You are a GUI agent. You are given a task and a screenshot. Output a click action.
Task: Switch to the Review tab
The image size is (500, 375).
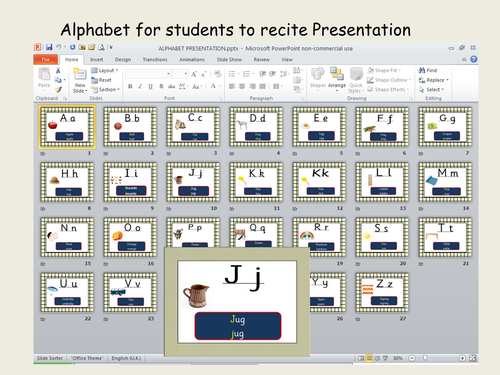coord(261,60)
